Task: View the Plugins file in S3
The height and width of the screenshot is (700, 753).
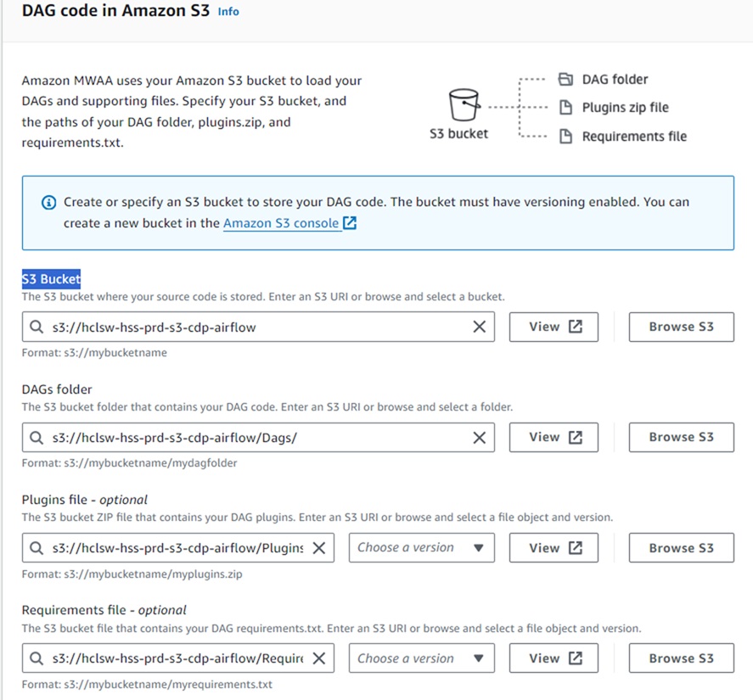Action: click(554, 548)
